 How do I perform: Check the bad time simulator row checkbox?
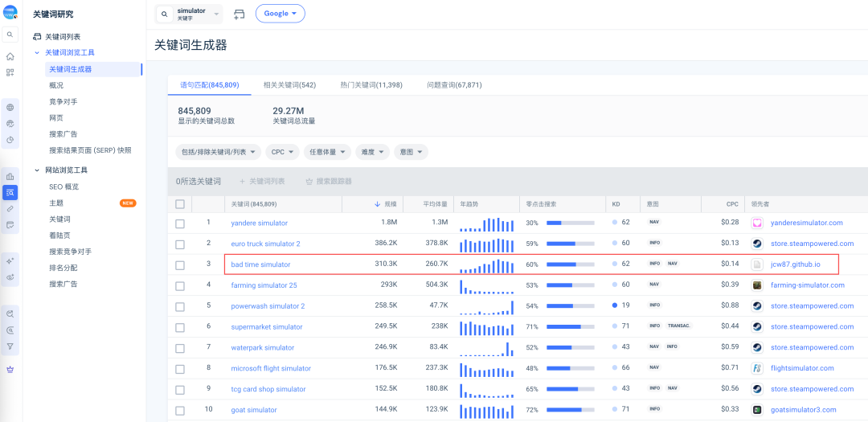[x=180, y=265]
